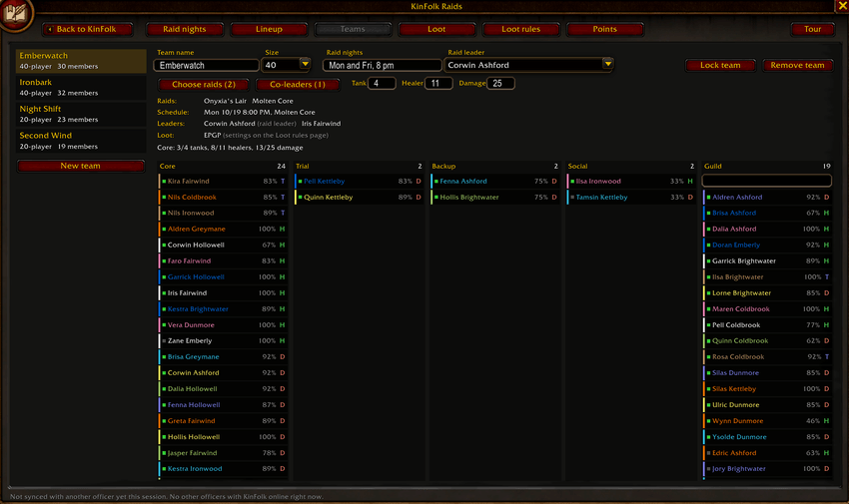Select Corwin Hollowell in Core
849x504 pixels.
223,245
